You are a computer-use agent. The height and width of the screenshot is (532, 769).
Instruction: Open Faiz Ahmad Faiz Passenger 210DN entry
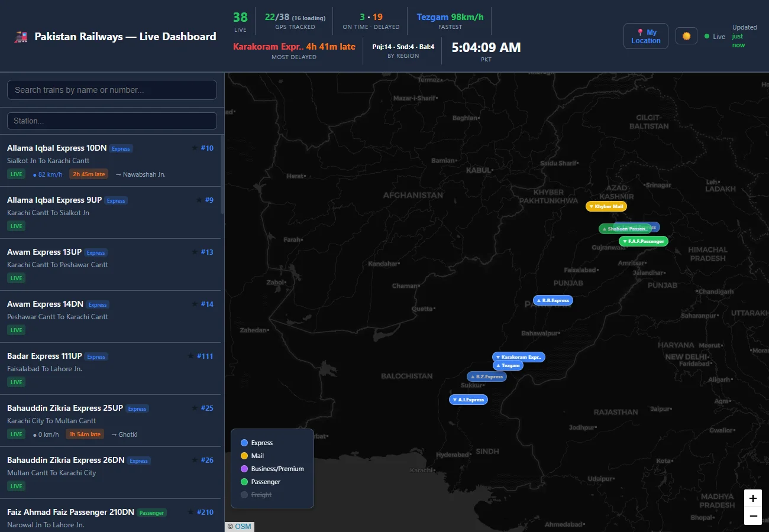tap(111, 516)
